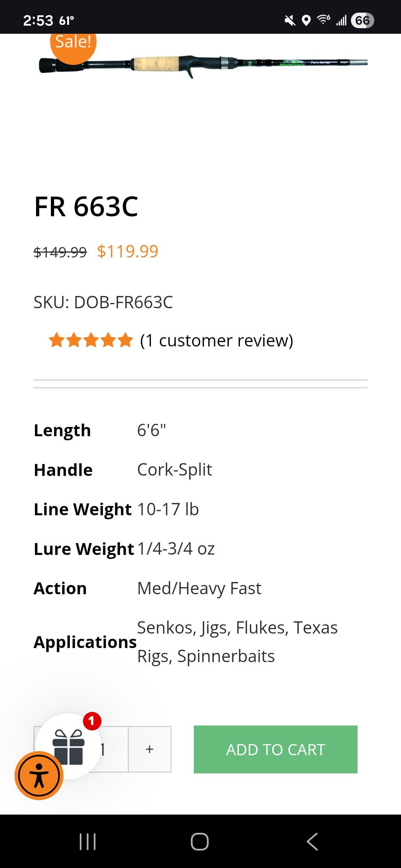Viewport: 401px width, 868px height.
Task: Tap the FR 663C product title
Action: click(86, 207)
